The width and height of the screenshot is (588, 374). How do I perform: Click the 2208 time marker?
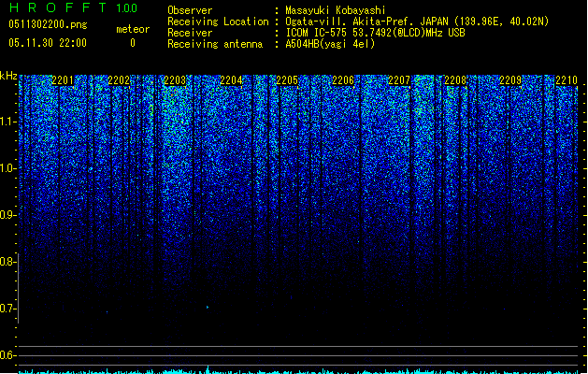coord(455,80)
